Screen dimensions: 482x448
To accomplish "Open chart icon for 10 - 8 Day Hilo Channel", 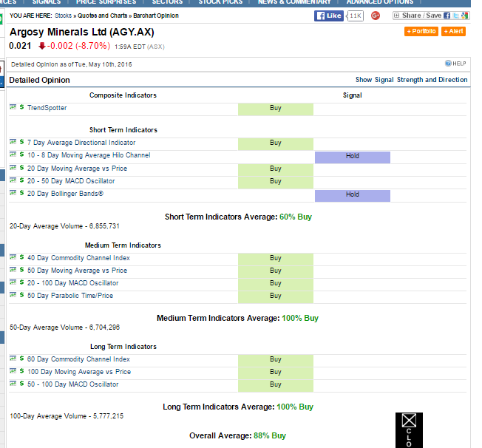I will point(13,155).
